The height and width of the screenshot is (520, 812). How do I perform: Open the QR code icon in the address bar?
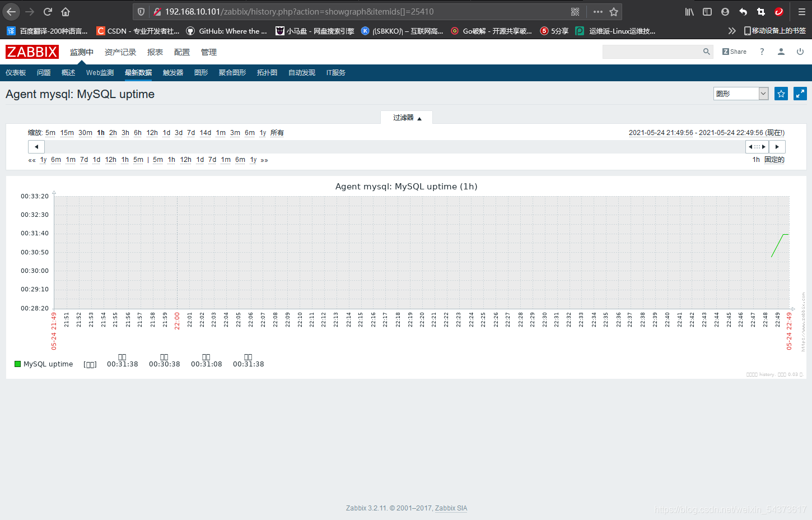(575, 12)
